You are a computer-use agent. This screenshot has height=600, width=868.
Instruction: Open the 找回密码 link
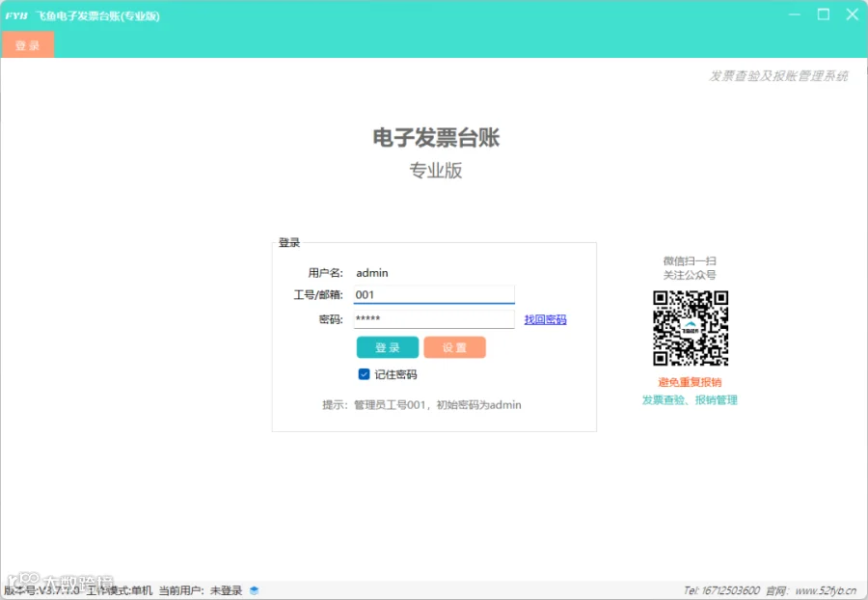(x=545, y=319)
